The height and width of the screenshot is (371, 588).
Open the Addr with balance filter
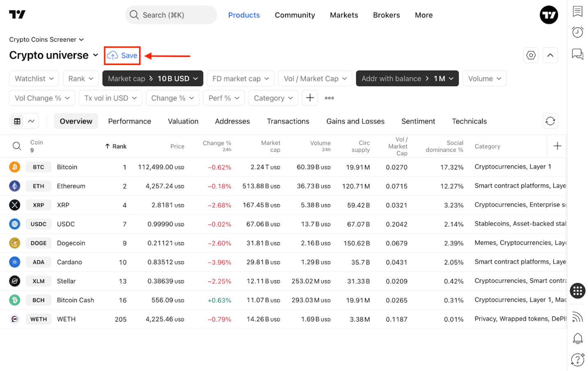coord(407,79)
